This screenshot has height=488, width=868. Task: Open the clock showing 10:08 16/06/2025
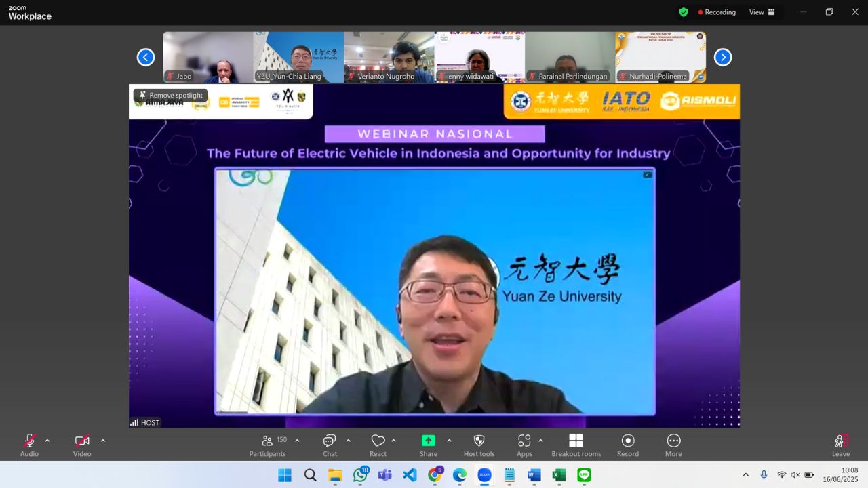click(x=841, y=475)
